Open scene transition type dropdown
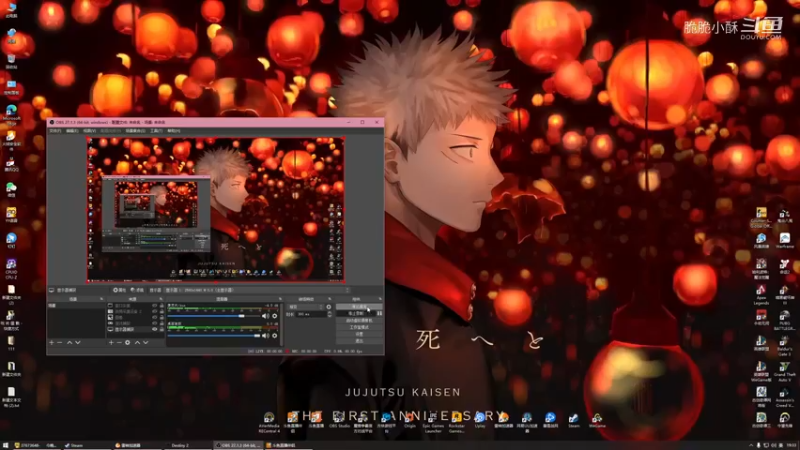The height and width of the screenshot is (450, 800). (306, 307)
